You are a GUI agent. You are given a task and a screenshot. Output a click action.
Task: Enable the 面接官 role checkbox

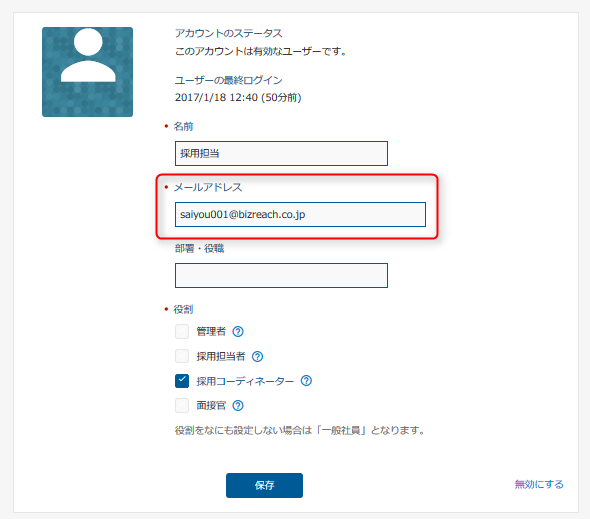(x=182, y=405)
